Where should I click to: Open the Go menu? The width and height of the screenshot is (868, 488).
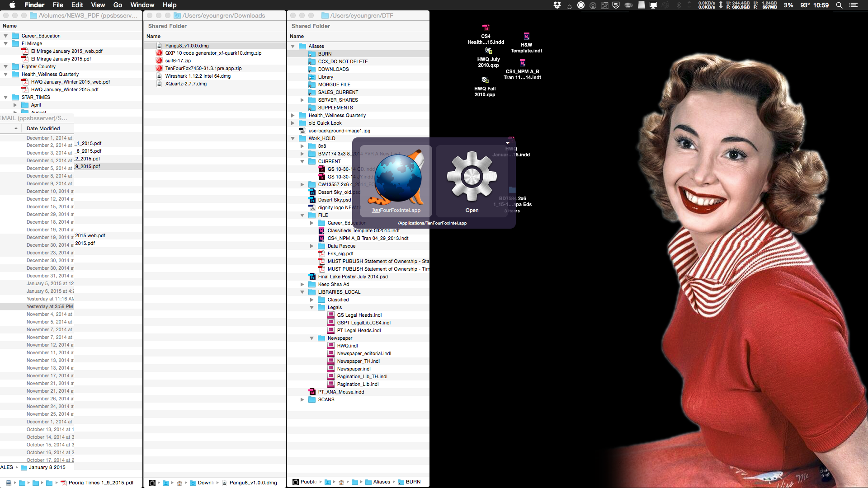pyautogui.click(x=117, y=5)
